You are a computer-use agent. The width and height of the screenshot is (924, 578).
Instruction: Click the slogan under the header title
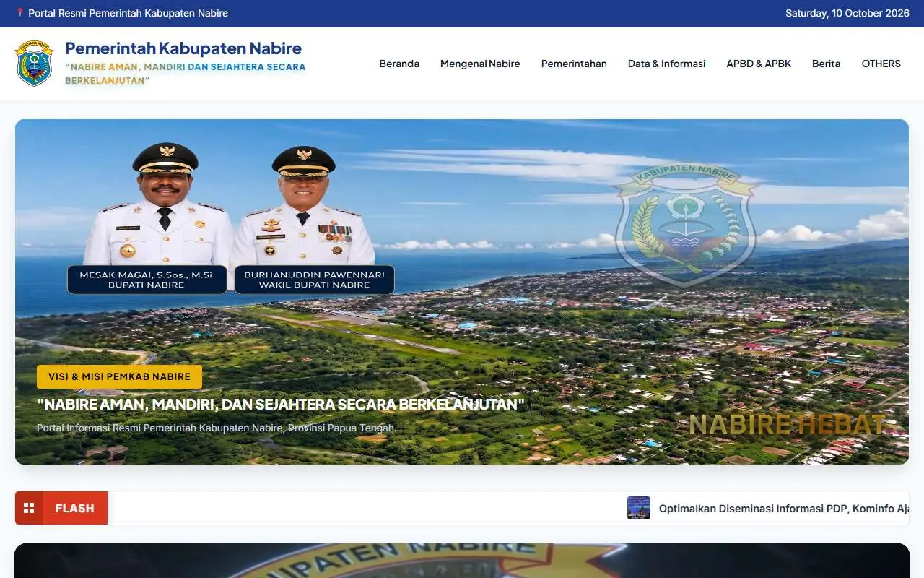[185, 74]
